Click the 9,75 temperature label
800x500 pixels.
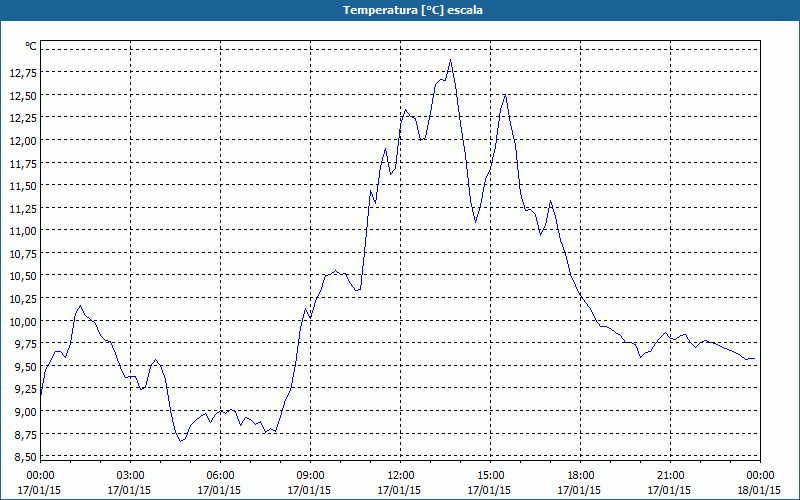(26, 344)
